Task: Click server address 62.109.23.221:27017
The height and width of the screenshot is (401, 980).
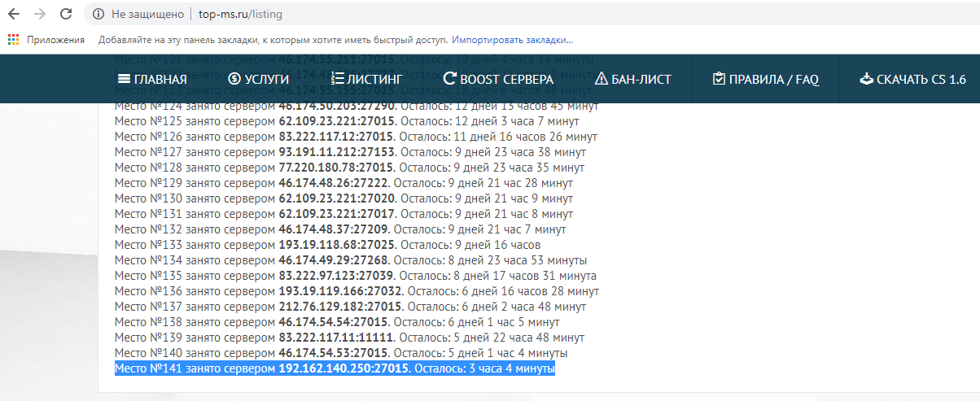Action: [337, 214]
